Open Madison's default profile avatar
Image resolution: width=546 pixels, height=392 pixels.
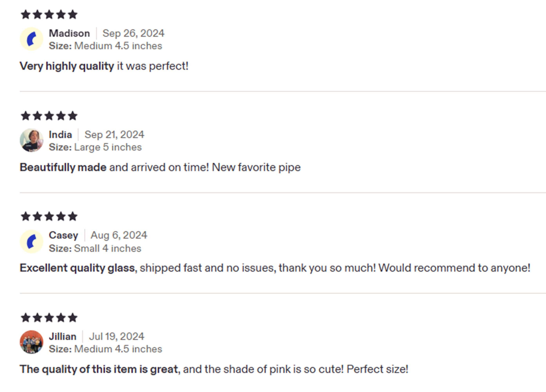32,39
